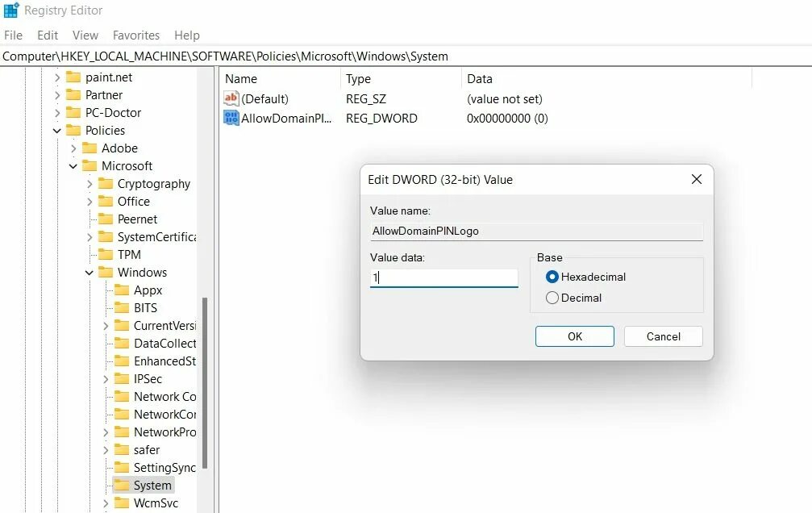Collapse the Policies key
812x513 pixels.
57,131
